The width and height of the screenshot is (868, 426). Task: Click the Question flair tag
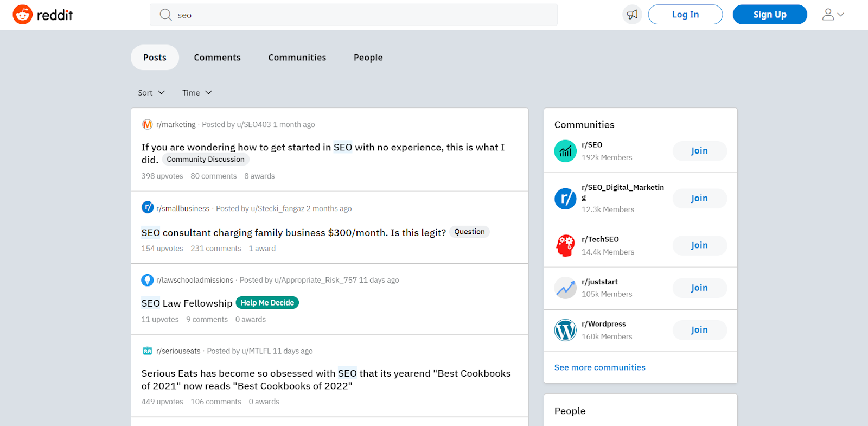pyautogui.click(x=469, y=232)
